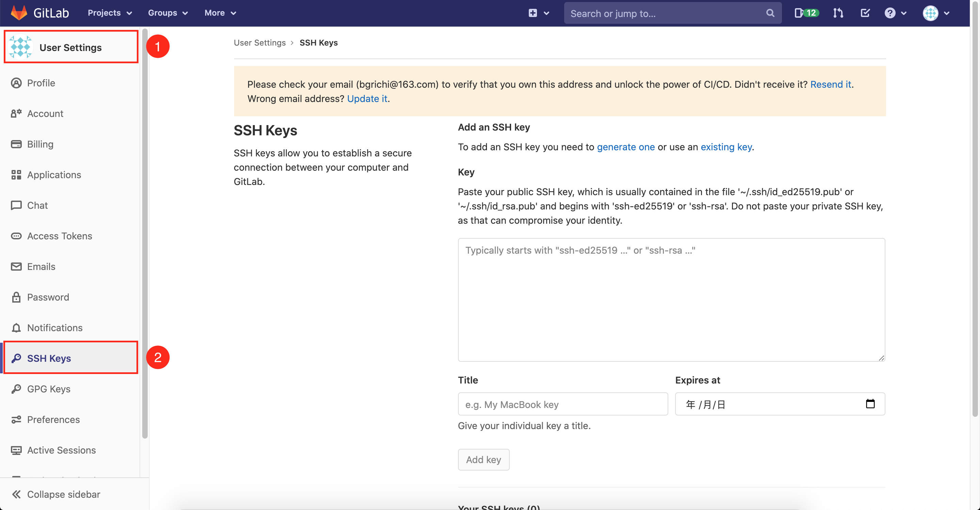Viewport: 980px width, 510px height.
Task: Open the merge requests icon
Action: click(x=838, y=13)
